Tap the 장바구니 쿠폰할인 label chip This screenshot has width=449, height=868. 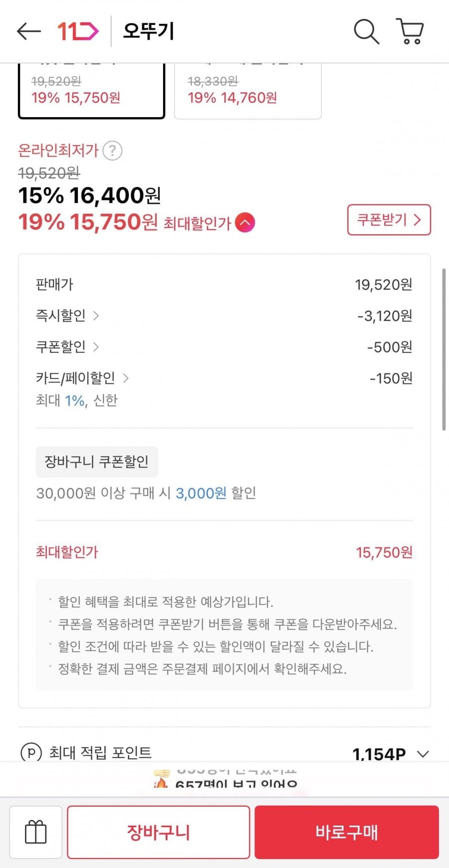[97, 462]
